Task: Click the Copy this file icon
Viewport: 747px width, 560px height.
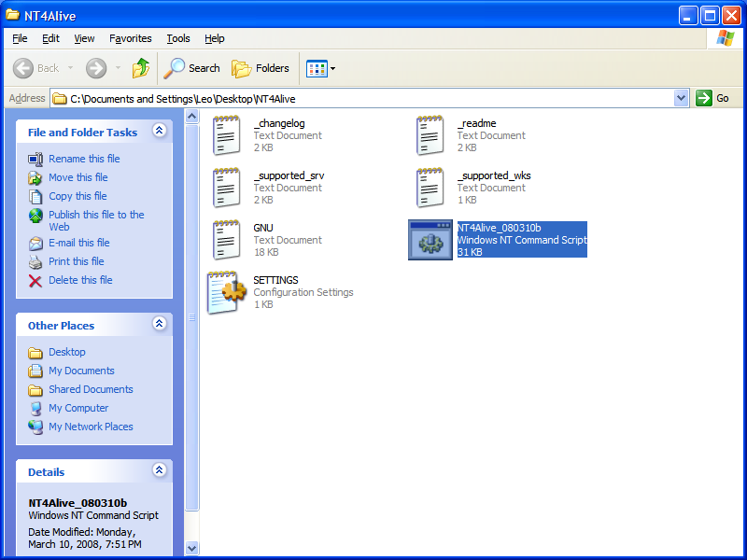Action: (35, 196)
